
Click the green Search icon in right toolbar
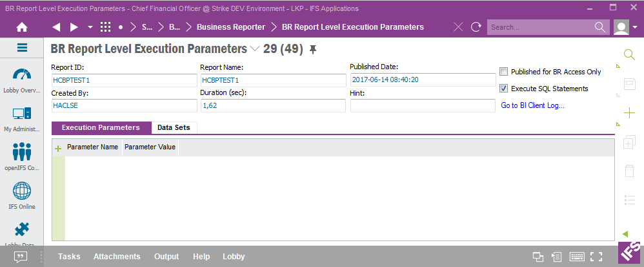(629, 55)
